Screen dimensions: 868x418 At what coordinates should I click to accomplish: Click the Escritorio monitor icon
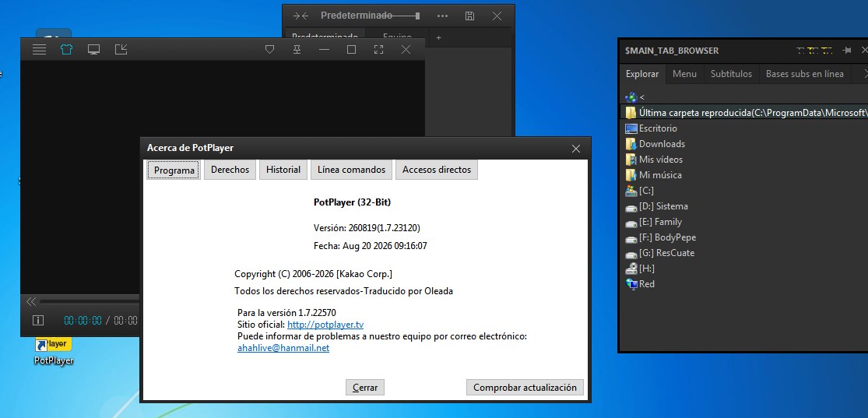631,128
